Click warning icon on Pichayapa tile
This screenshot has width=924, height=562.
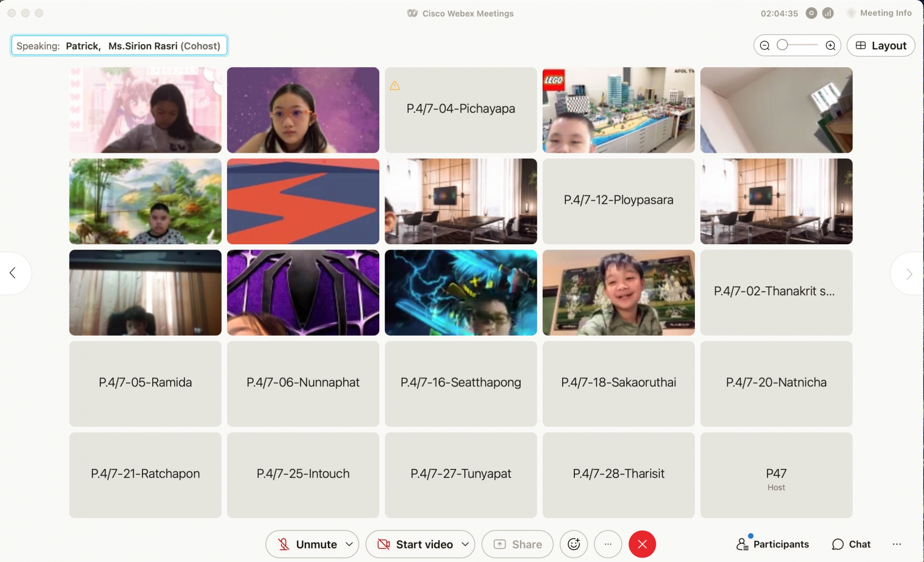click(395, 86)
